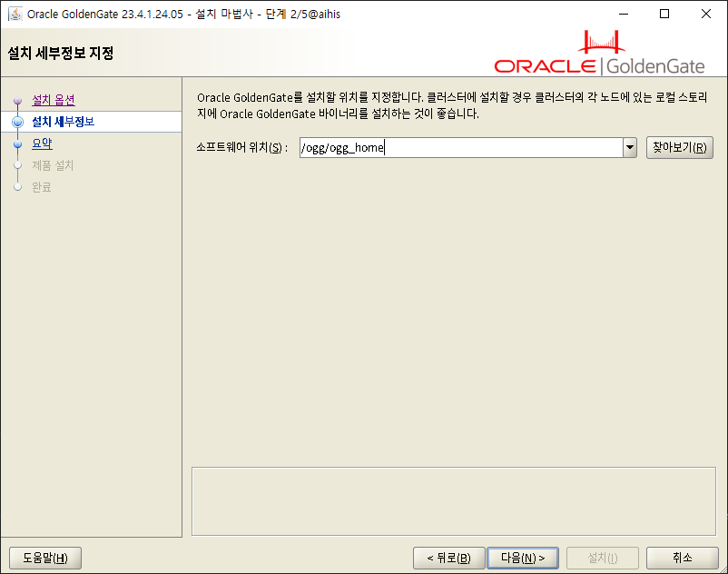The image size is (728, 574).
Task: Open help with 도움말(H) button
Action: [45, 558]
